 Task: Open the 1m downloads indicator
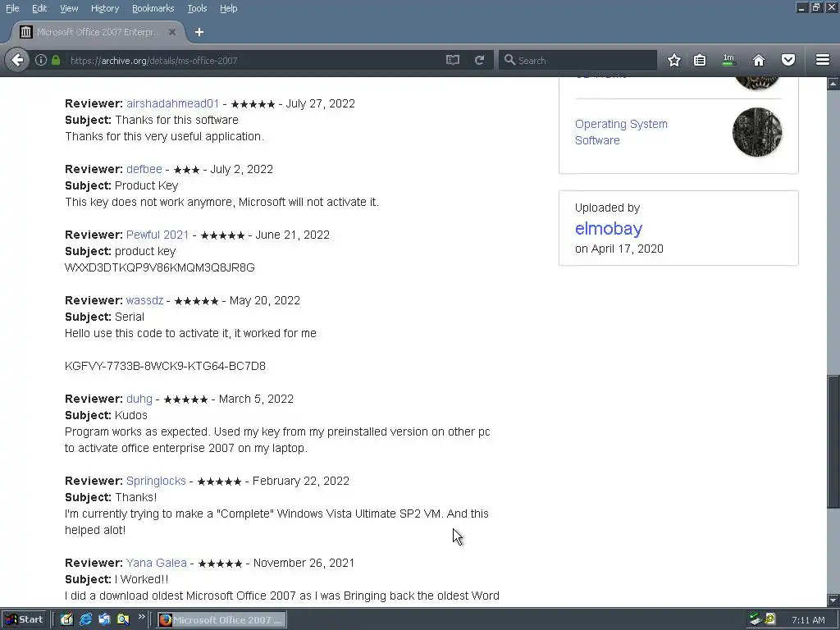point(728,60)
